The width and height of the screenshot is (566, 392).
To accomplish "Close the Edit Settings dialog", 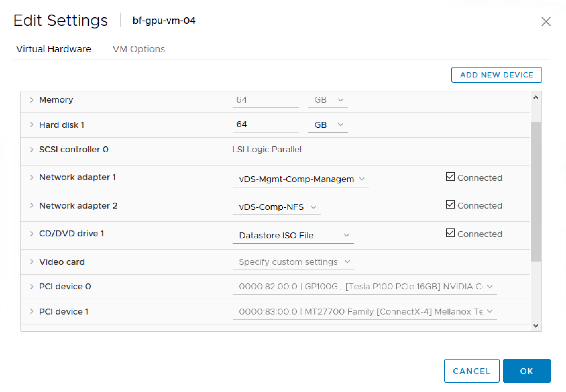I will (x=546, y=22).
